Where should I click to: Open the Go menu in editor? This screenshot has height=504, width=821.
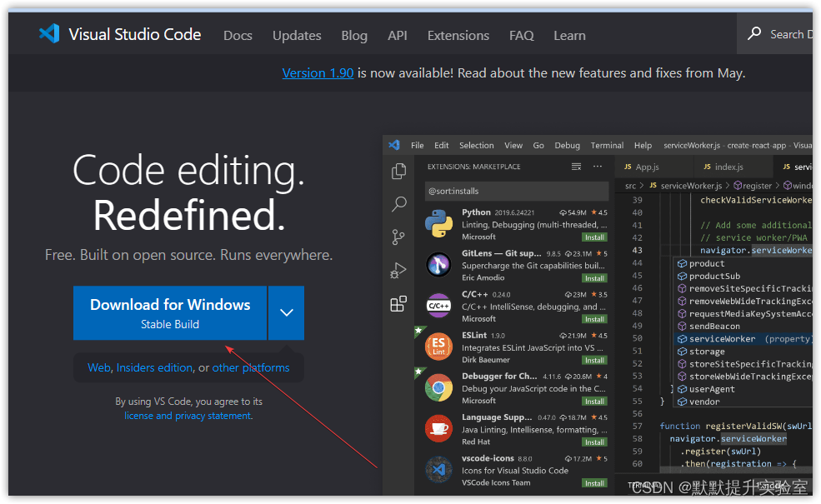pyautogui.click(x=538, y=146)
